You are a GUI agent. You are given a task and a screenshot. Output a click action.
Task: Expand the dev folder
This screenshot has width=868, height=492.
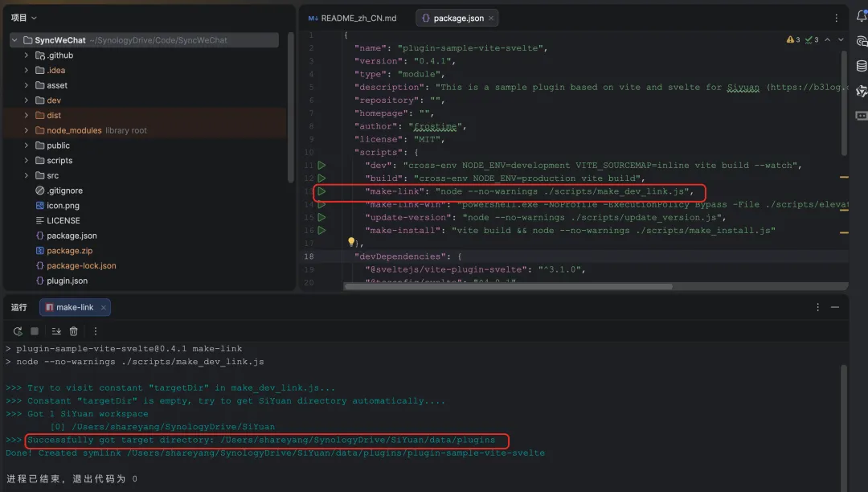(26, 100)
